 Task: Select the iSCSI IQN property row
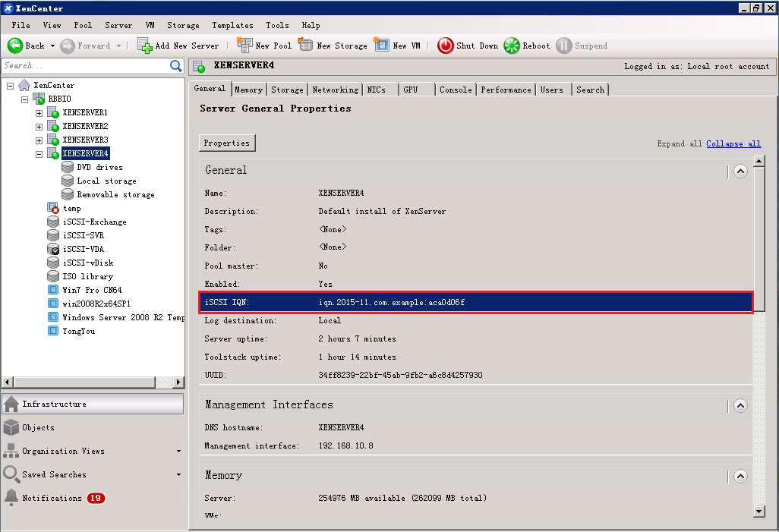pos(476,302)
